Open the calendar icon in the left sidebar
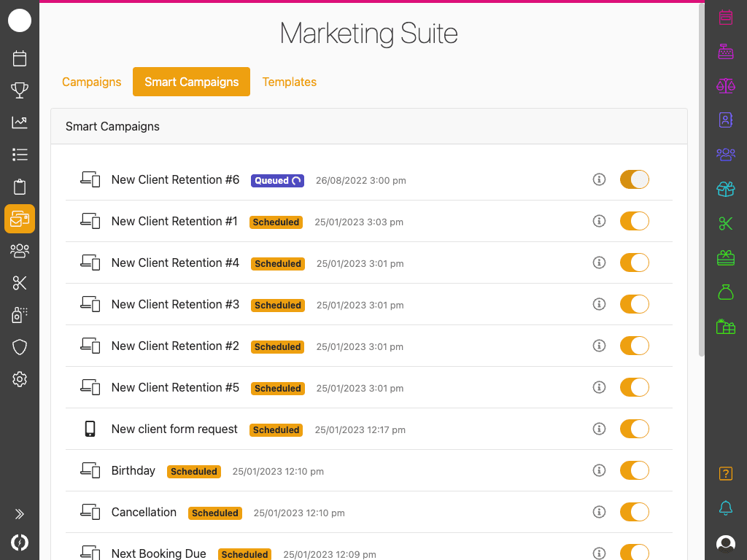Viewport: 747px width, 560px height. (x=20, y=58)
